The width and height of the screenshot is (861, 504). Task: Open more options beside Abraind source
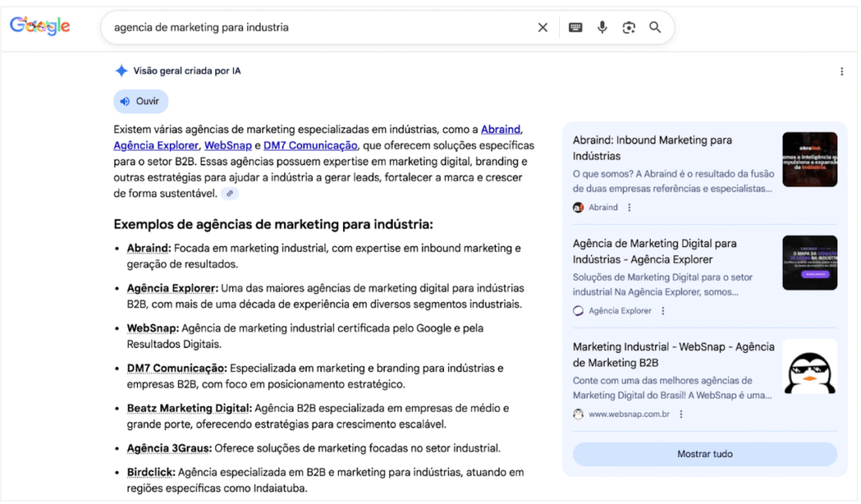630,207
